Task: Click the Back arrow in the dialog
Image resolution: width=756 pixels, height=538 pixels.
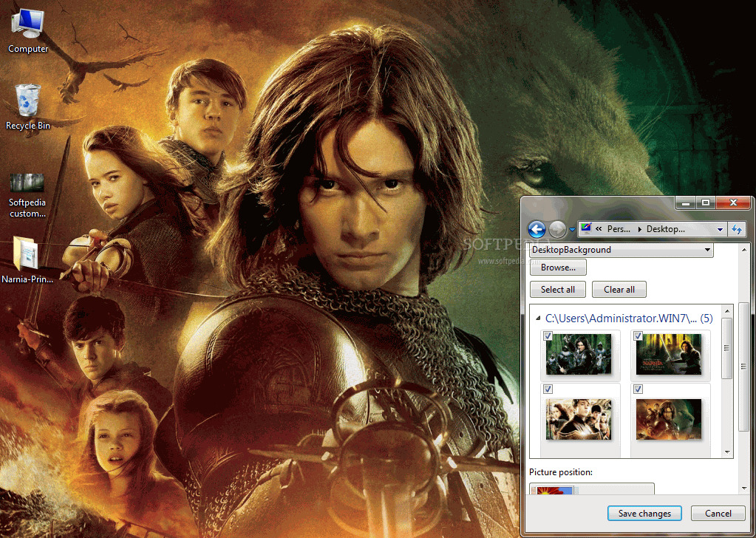Action: [x=537, y=230]
